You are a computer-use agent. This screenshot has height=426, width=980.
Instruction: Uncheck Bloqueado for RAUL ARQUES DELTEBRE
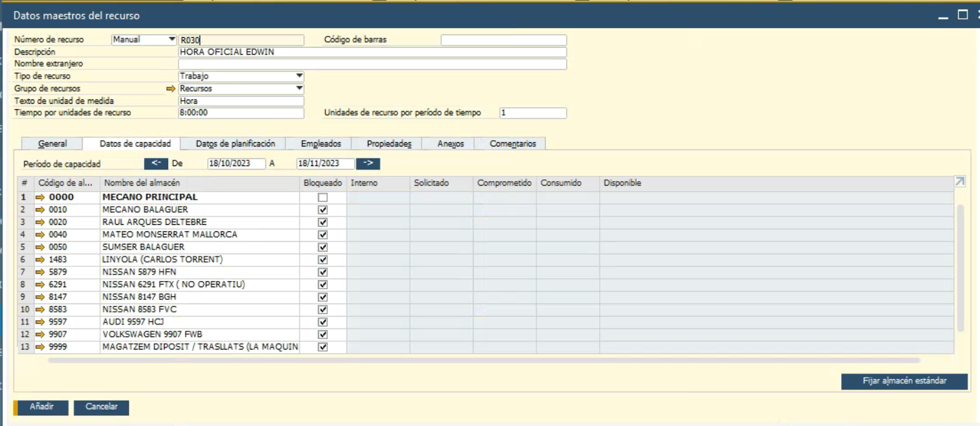(x=323, y=222)
